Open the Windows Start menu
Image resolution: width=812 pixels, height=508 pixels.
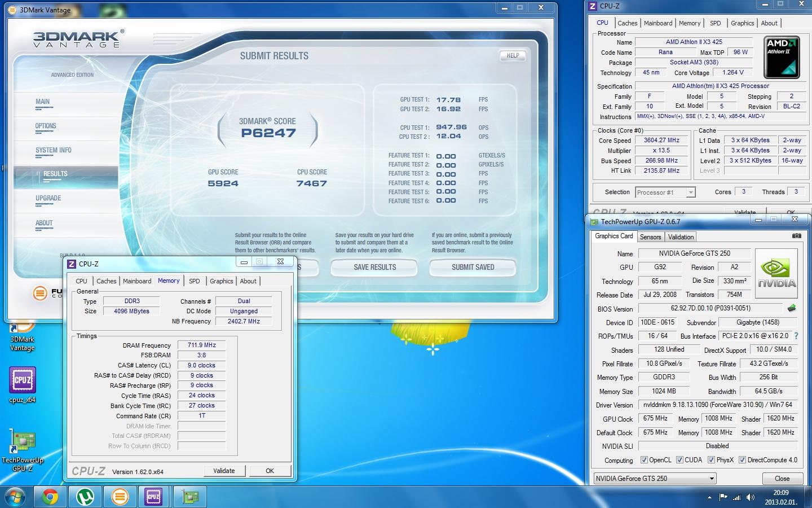[x=15, y=497]
